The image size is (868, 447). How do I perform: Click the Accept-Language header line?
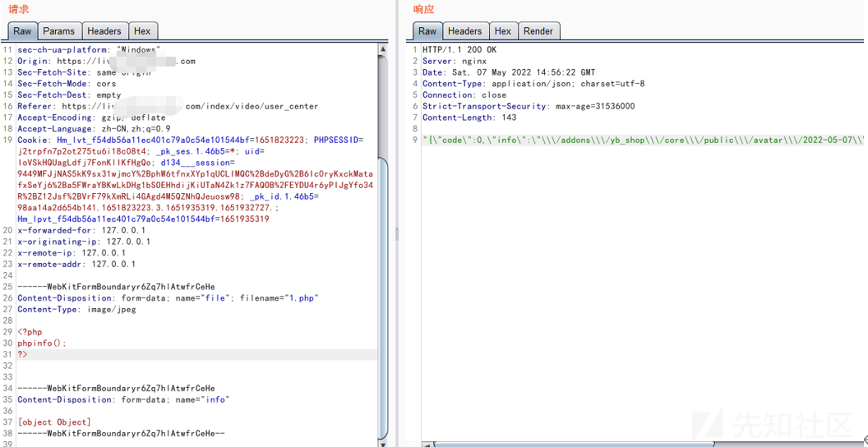(x=94, y=129)
